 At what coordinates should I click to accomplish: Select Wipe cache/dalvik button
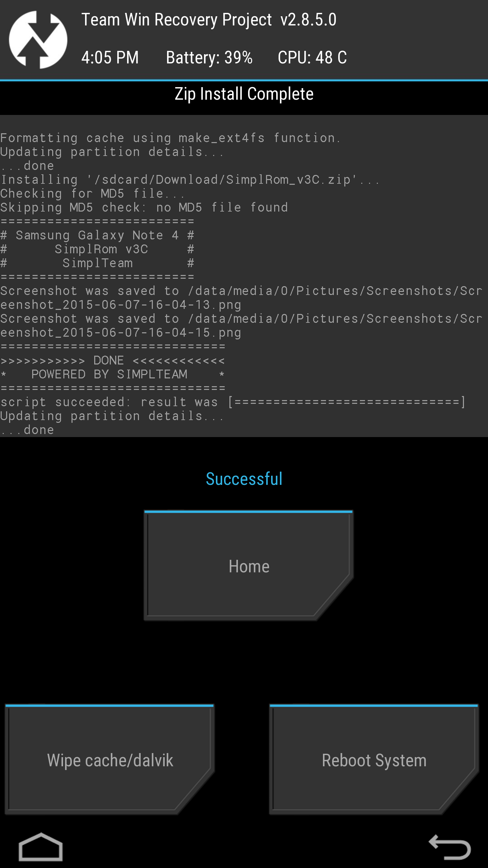[109, 759]
